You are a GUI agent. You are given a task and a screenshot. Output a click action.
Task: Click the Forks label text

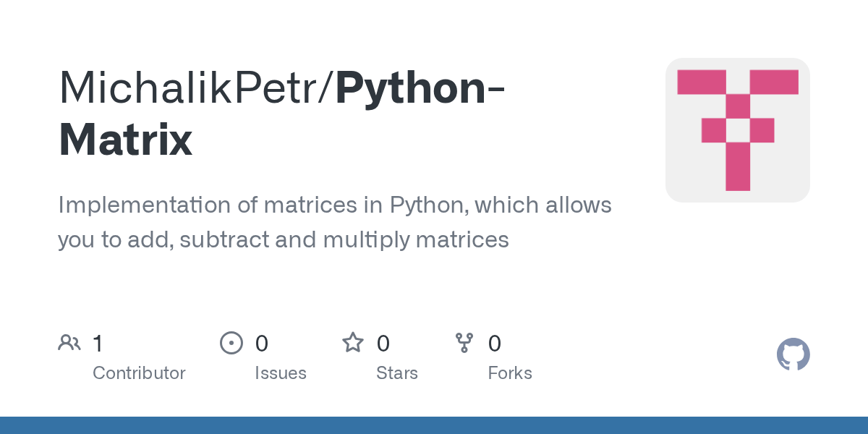[x=510, y=373]
